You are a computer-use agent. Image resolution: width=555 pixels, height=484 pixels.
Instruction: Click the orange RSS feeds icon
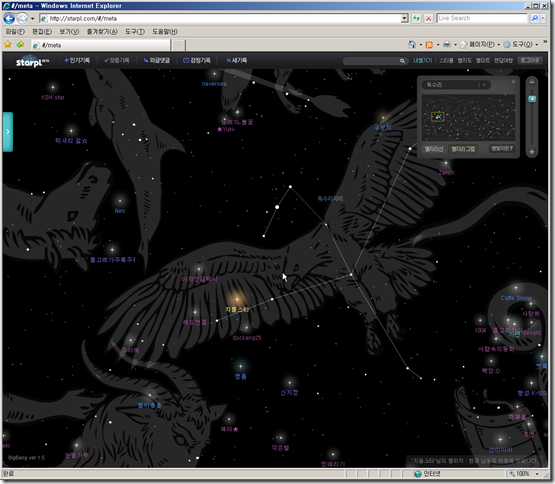coord(429,45)
